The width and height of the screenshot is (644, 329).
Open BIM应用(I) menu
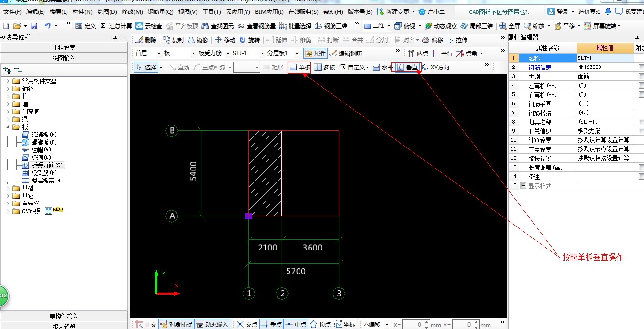point(269,11)
